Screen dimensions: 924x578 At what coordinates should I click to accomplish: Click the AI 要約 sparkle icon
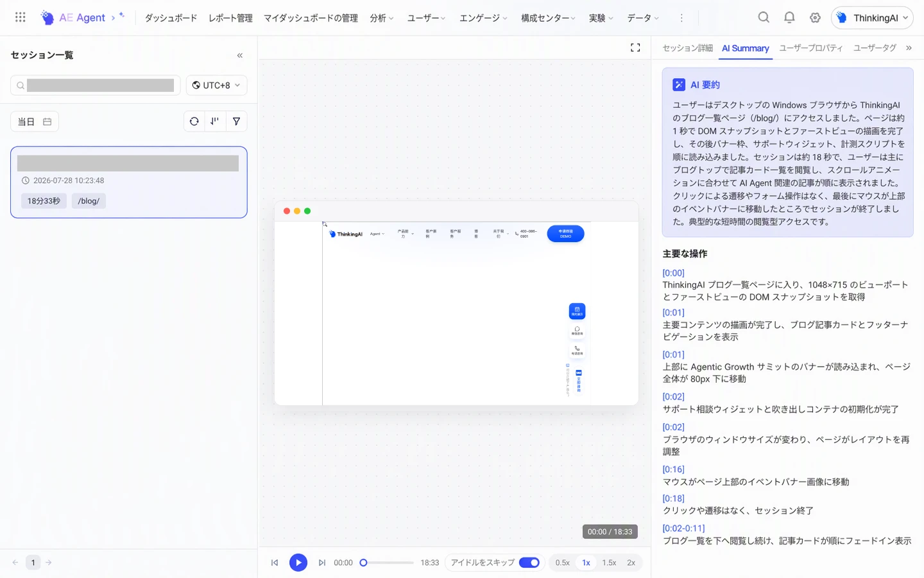[x=679, y=85]
